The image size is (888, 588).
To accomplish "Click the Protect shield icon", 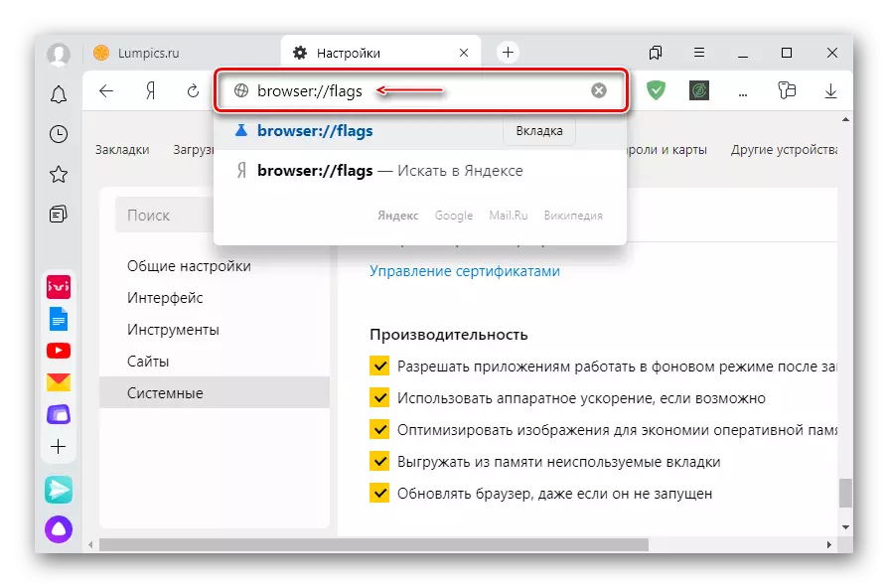I will tap(656, 90).
